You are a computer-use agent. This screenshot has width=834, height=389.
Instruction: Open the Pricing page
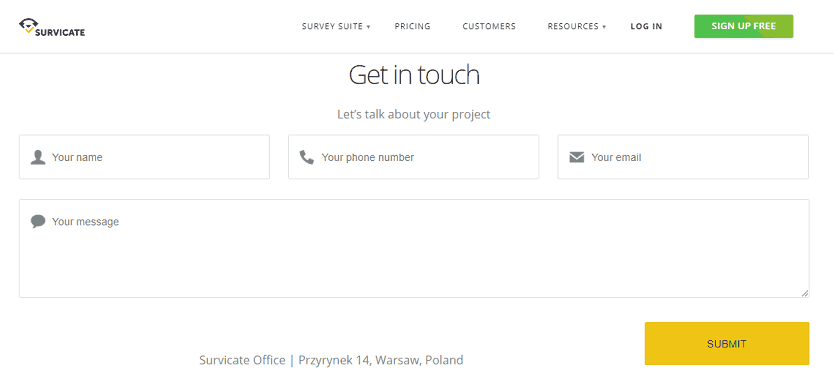pos(412,26)
